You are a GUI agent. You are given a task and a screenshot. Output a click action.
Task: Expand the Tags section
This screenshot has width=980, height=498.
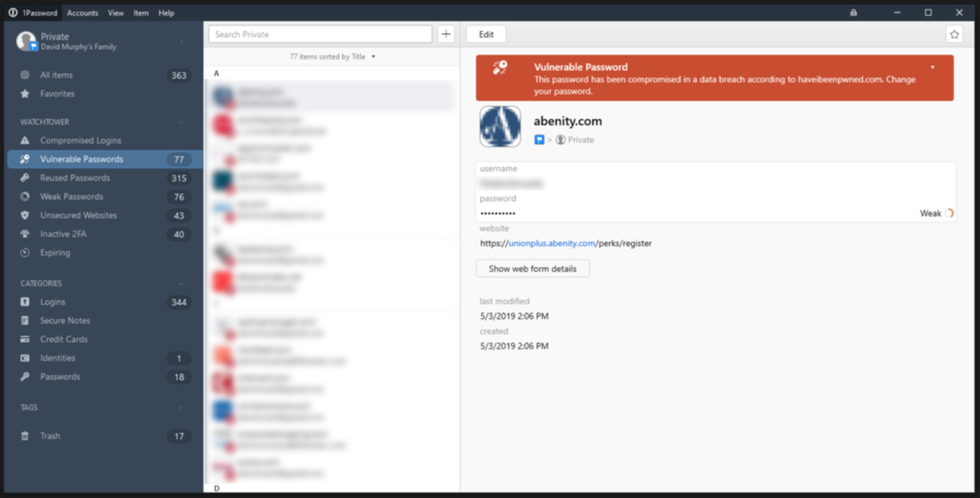coord(181,408)
